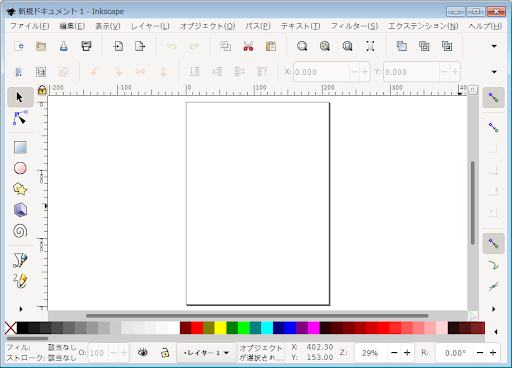Toggle node snapping button

pyautogui.click(x=493, y=244)
